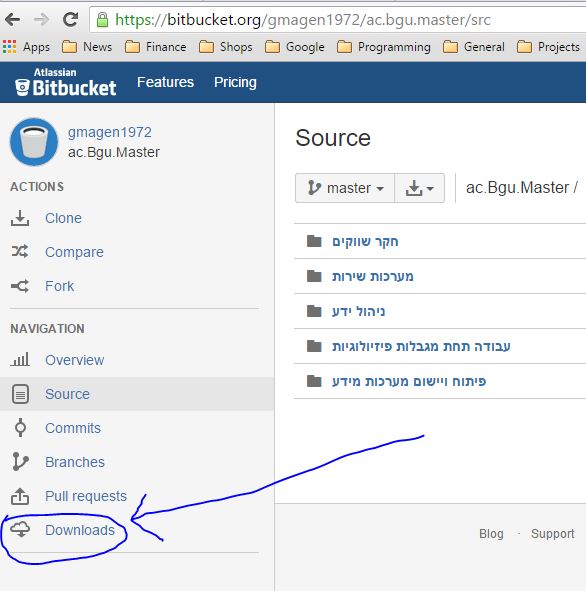Open the Programming bookmarks folder

pyautogui.click(x=384, y=47)
